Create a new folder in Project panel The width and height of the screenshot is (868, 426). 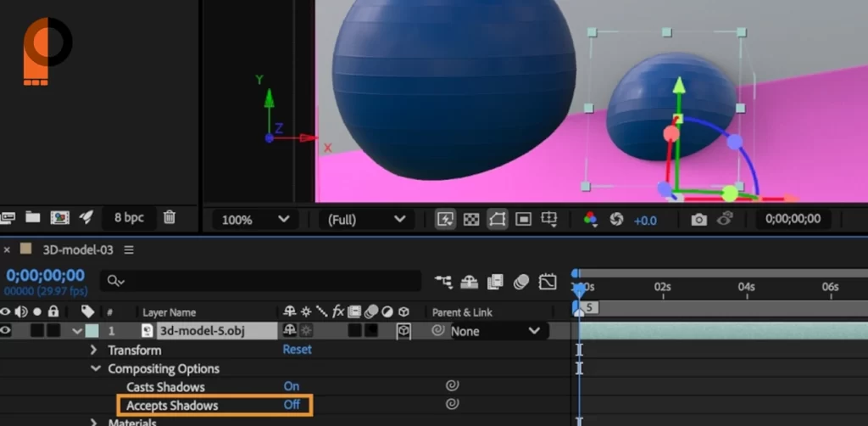(x=33, y=217)
